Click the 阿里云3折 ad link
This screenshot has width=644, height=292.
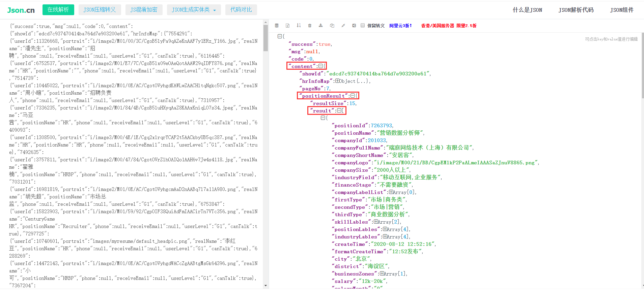tap(400, 26)
